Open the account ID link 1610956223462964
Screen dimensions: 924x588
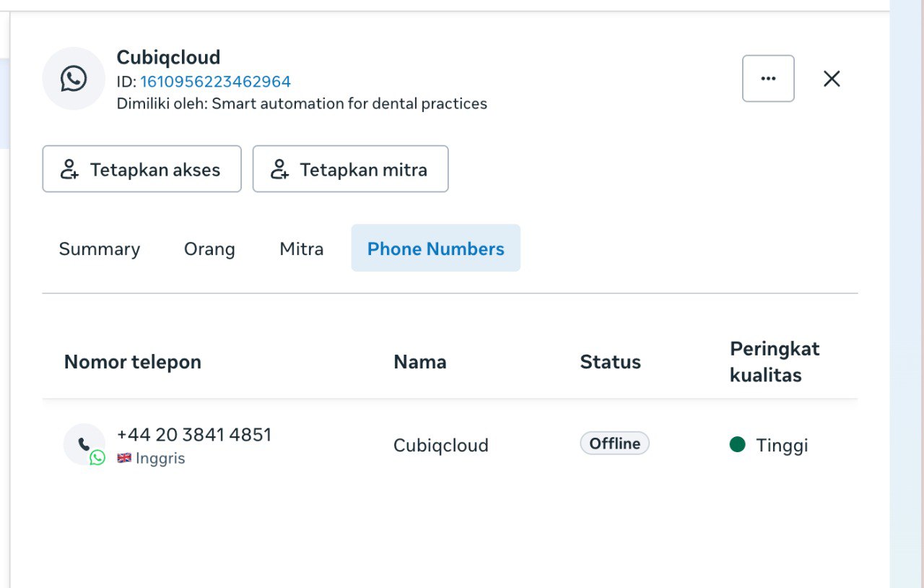pyautogui.click(x=215, y=82)
